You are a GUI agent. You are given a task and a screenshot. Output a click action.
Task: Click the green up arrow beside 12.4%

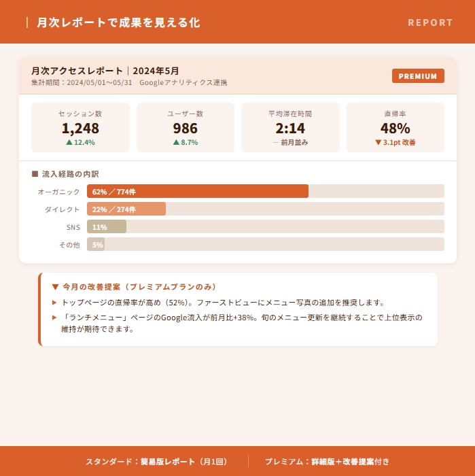click(x=69, y=142)
